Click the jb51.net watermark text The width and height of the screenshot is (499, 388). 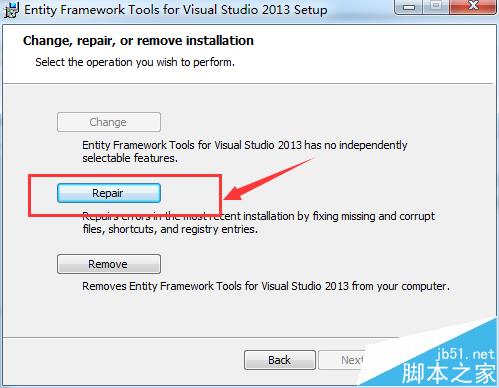(466, 354)
